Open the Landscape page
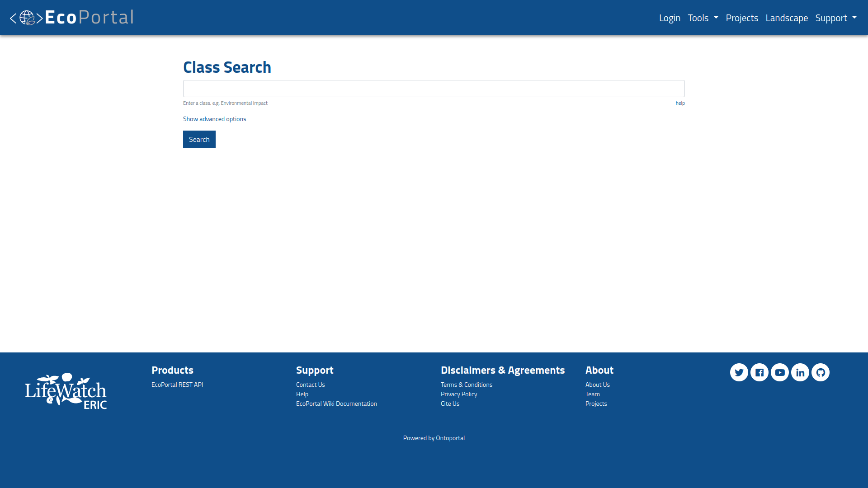Image resolution: width=868 pixels, height=488 pixels. [787, 18]
